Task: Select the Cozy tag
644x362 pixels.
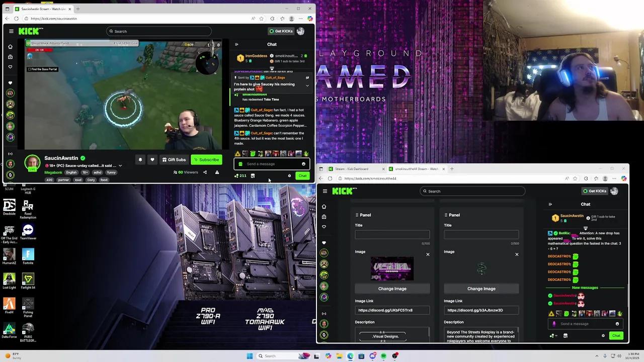Action: point(91,180)
